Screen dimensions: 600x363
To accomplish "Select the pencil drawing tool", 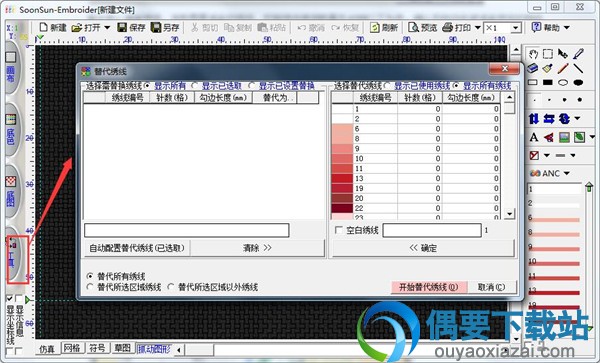I will coord(563,68).
